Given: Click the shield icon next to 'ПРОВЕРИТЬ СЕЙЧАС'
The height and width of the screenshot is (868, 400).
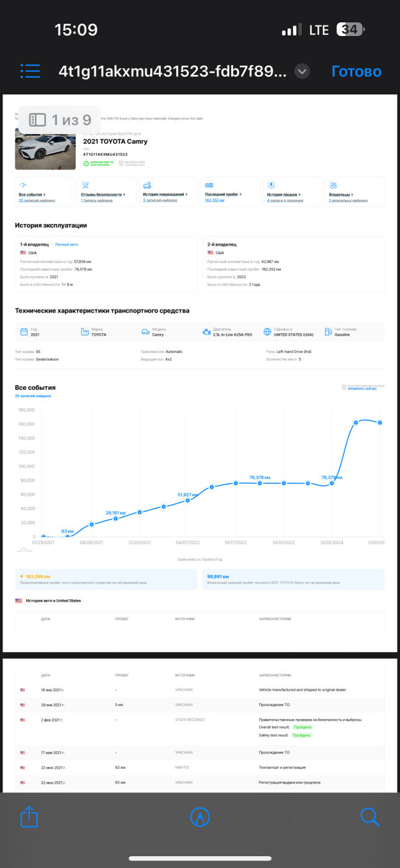Looking at the screenshot, I should click(343, 387).
